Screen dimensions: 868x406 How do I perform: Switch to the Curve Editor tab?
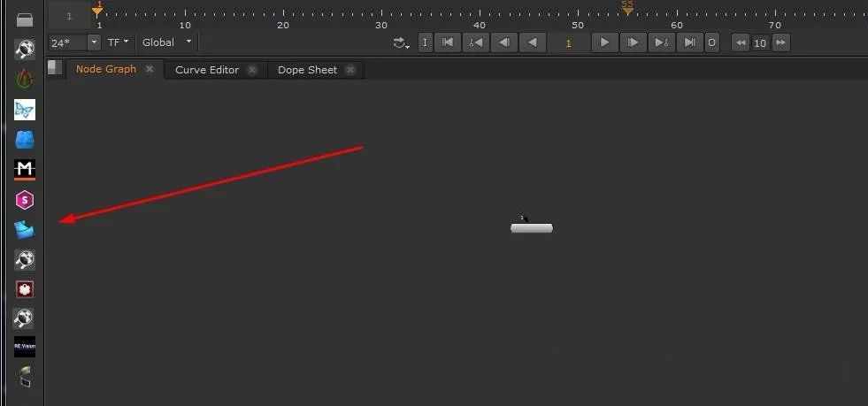point(207,70)
